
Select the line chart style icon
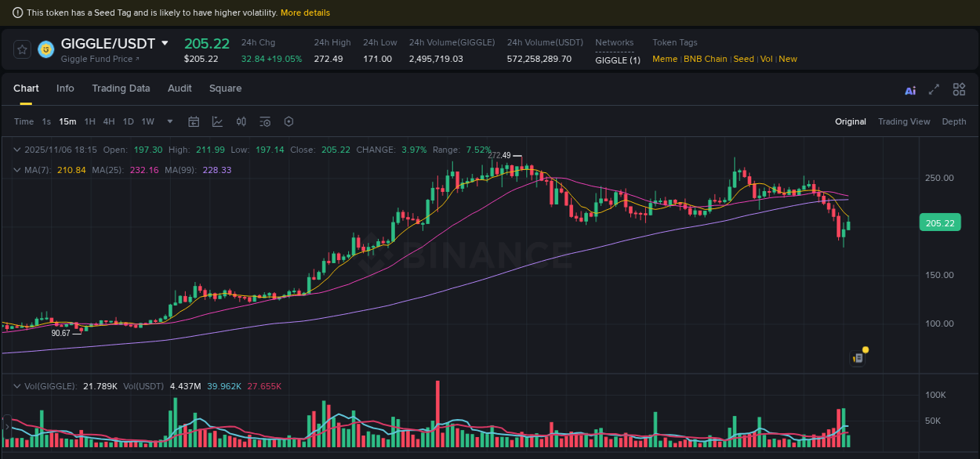coord(216,121)
